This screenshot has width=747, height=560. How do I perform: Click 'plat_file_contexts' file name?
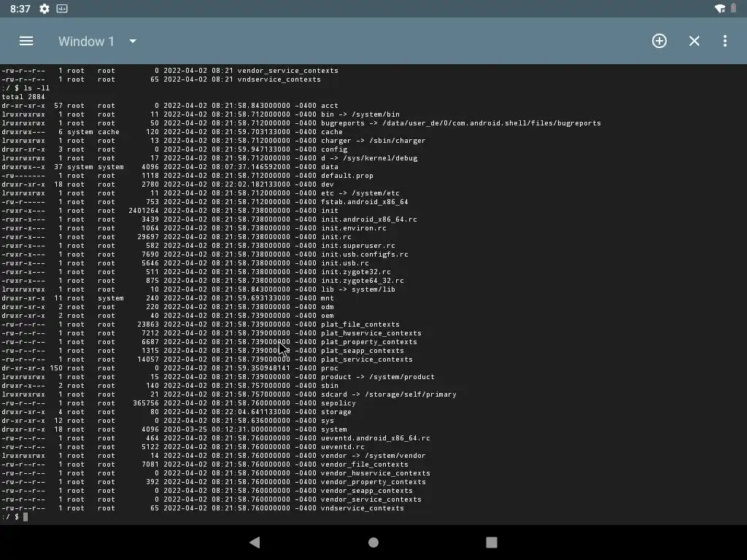coord(360,324)
